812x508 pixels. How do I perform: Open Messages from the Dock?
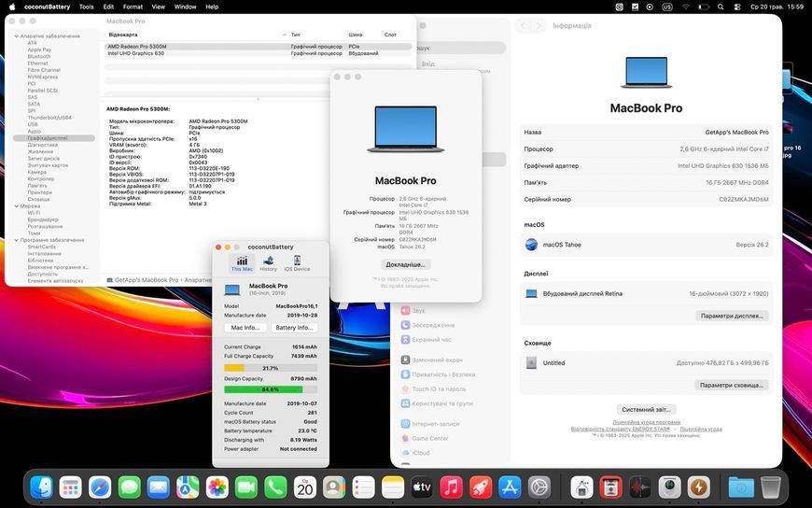click(130, 487)
